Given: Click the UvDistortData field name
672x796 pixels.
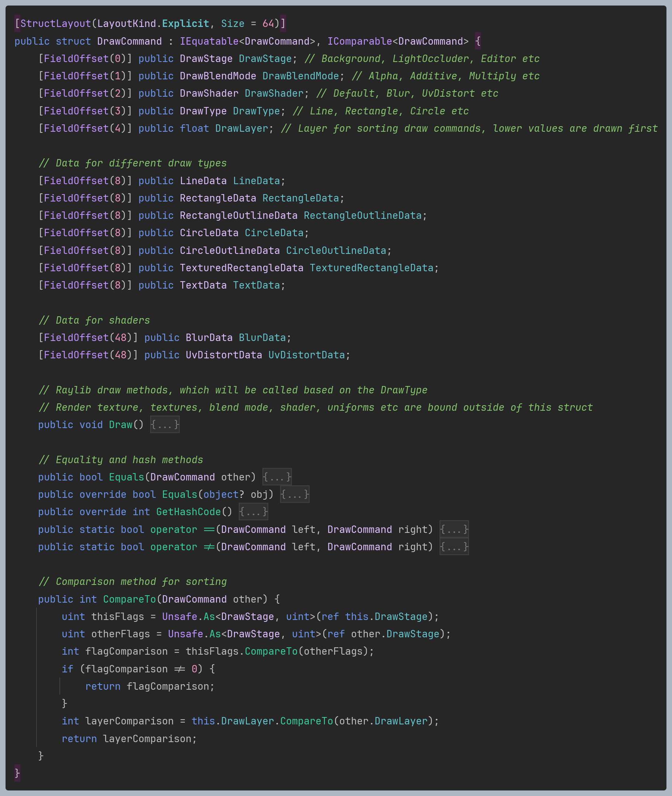Looking at the screenshot, I should pyautogui.click(x=306, y=355).
